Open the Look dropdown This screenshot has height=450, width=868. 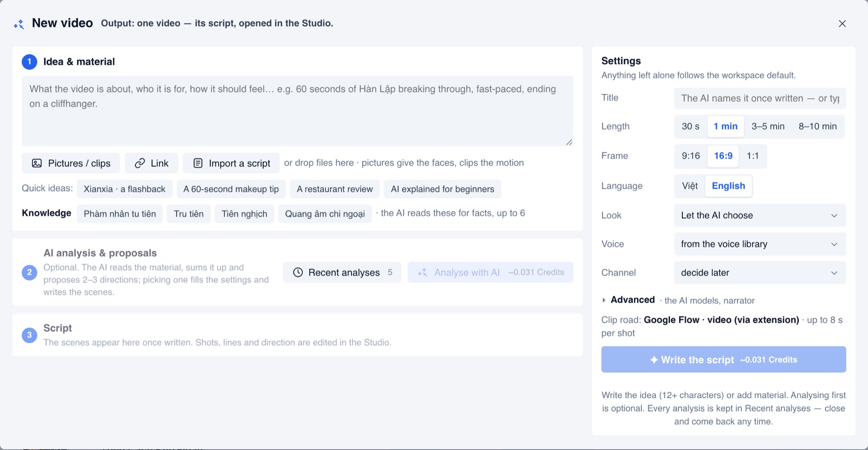coord(760,215)
